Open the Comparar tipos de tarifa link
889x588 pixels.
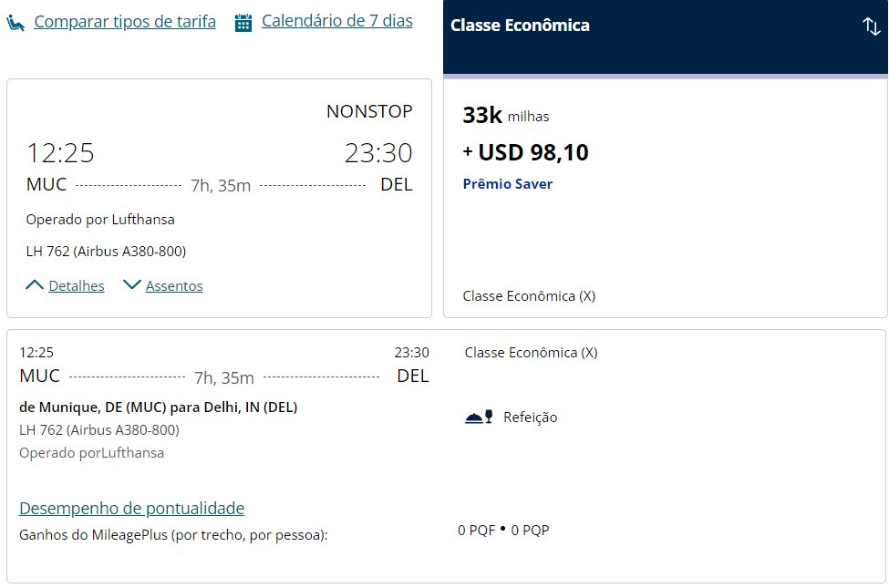125,22
